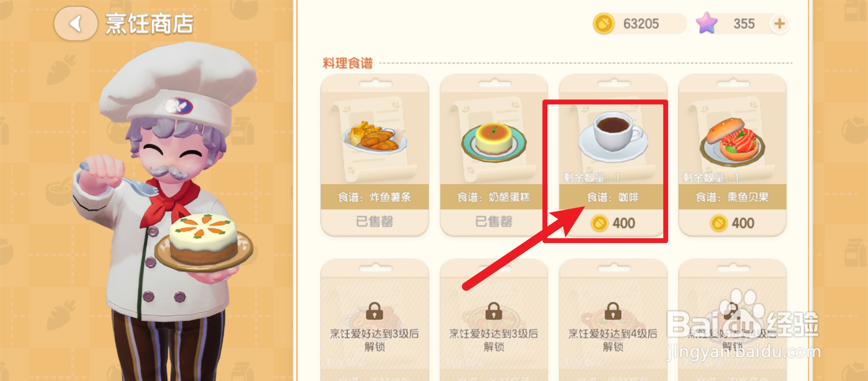This screenshot has width=868, height=381.
Task: Tap the lock icon on the second locked card
Action: [494, 312]
